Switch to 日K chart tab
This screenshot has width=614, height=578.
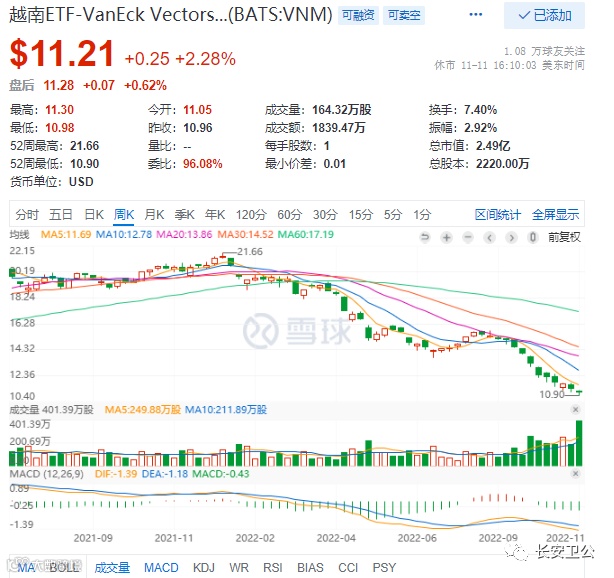(94, 215)
